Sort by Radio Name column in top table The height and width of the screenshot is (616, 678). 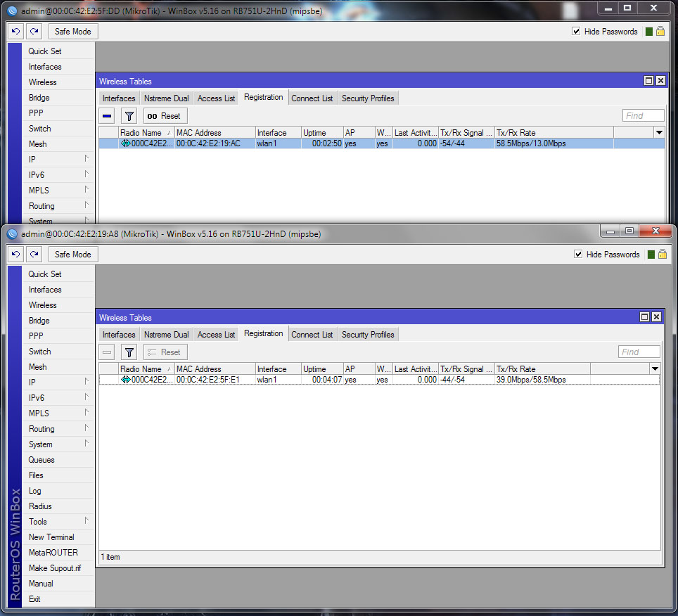pyautogui.click(x=146, y=133)
